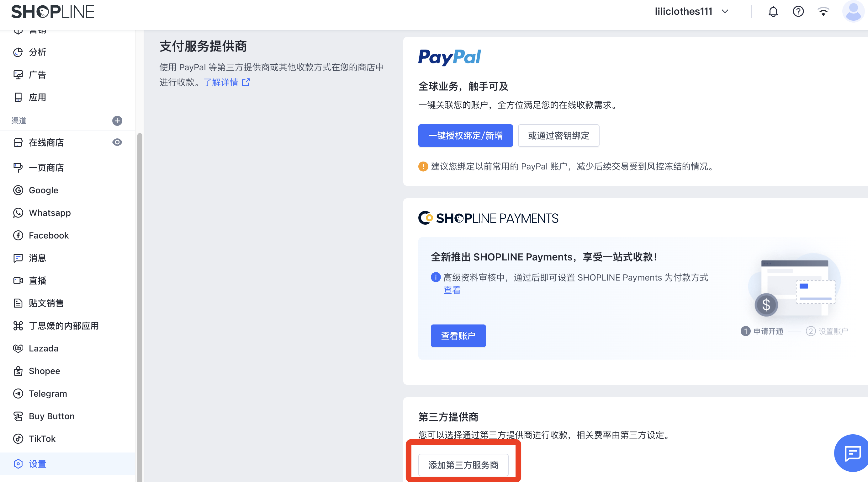This screenshot has width=868, height=482.
Task: Click the Whatsapp channel icon in the sidebar
Action: [18, 213]
